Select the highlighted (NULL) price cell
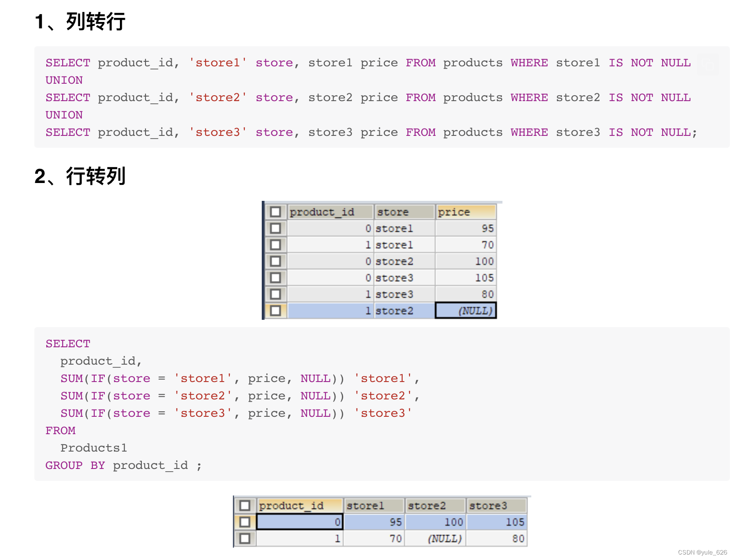The width and height of the screenshot is (734, 560). (x=466, y=311)
